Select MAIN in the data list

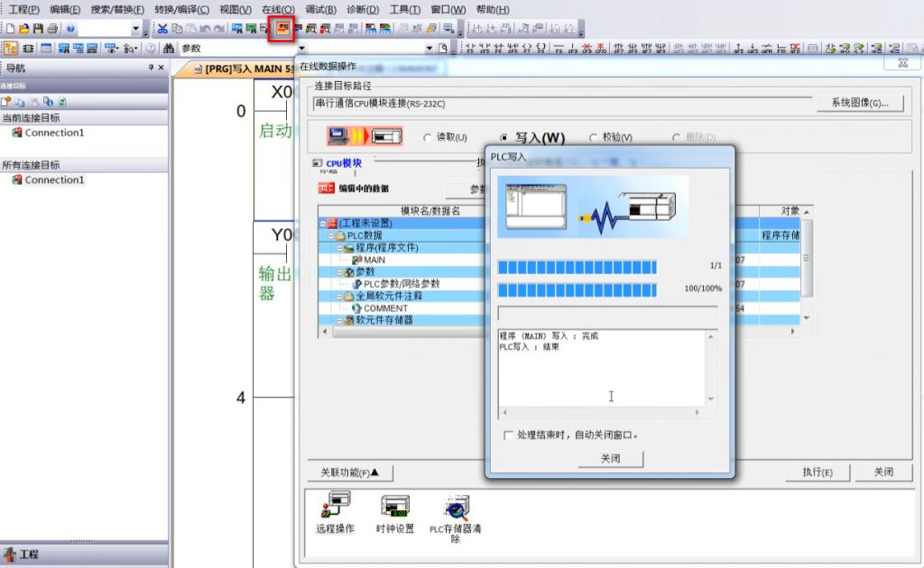pyautogui.click(x=374, y=260)
